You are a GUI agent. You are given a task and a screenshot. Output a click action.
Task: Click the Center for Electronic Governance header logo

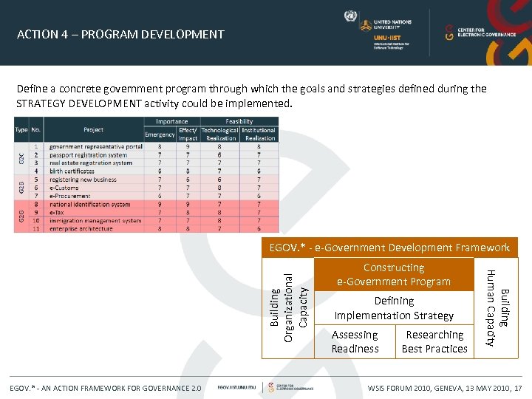coord(480,33)
